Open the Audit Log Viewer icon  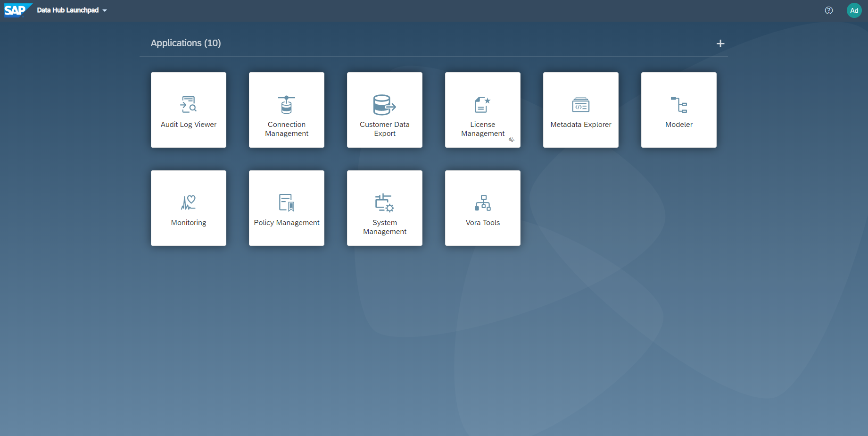click(189, 104)
